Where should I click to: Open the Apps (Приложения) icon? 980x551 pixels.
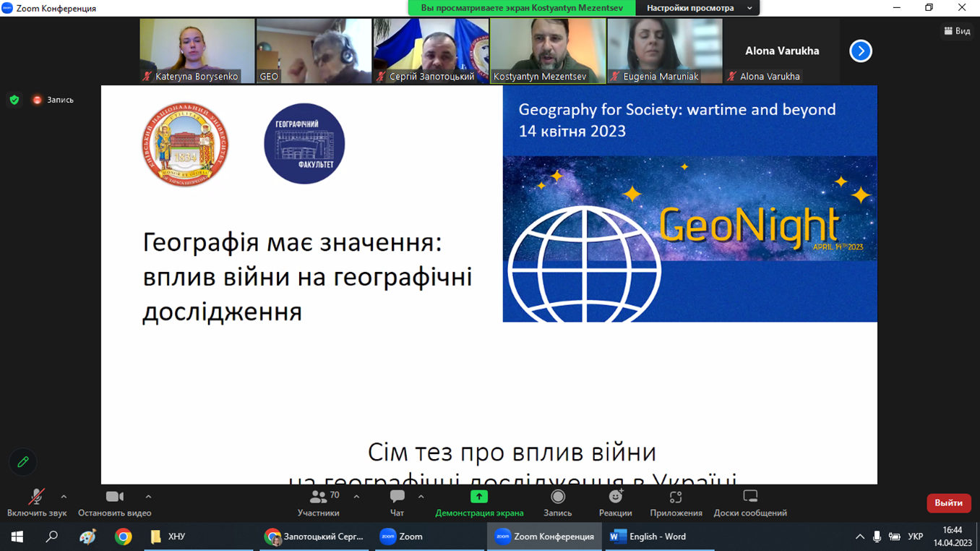pos(675,497)
